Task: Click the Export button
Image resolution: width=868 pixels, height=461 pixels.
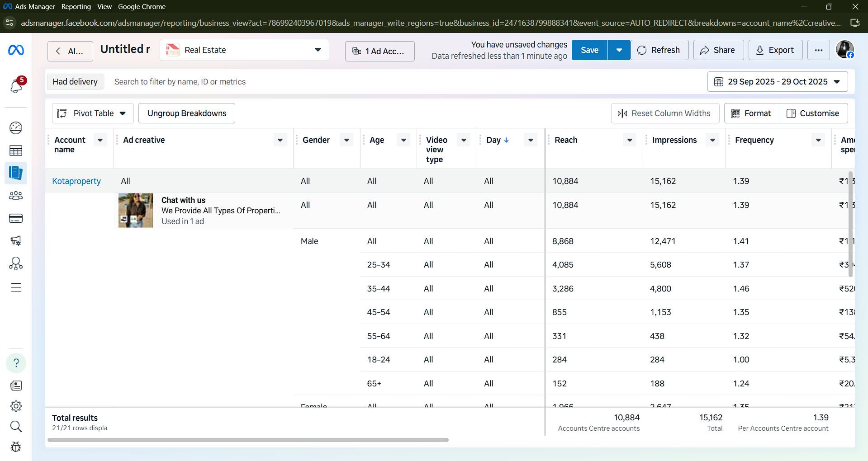Action: pos(775,50)
